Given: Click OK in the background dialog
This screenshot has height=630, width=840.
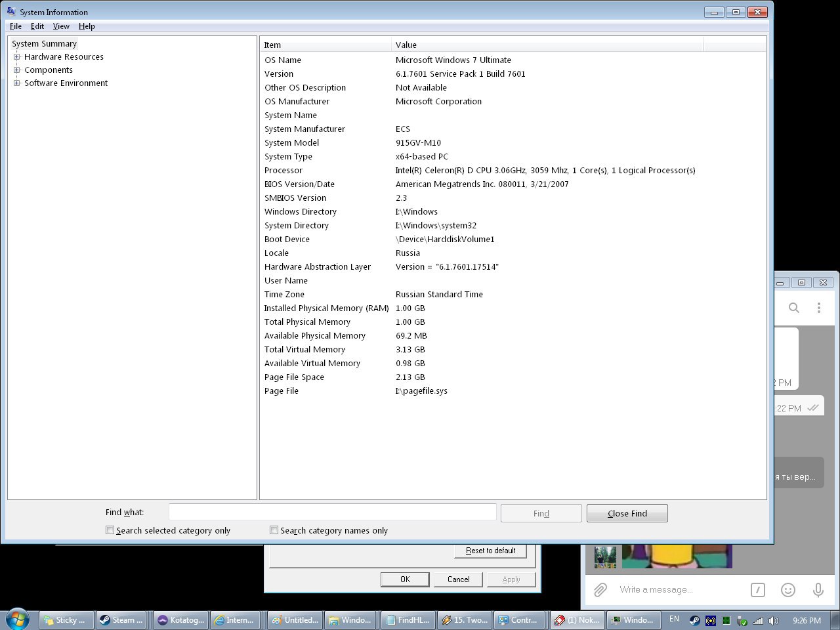Looking at the screenshot, I should (405, 579).
